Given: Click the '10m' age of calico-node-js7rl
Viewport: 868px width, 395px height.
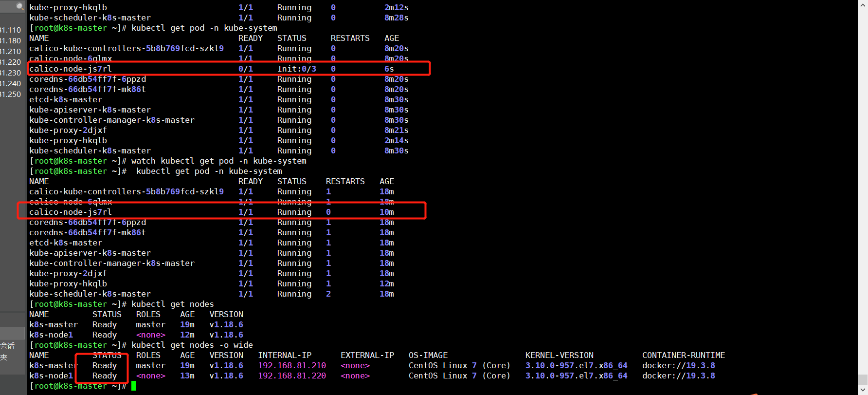Looking at the screenshot, I should click(x=387, y=212).
